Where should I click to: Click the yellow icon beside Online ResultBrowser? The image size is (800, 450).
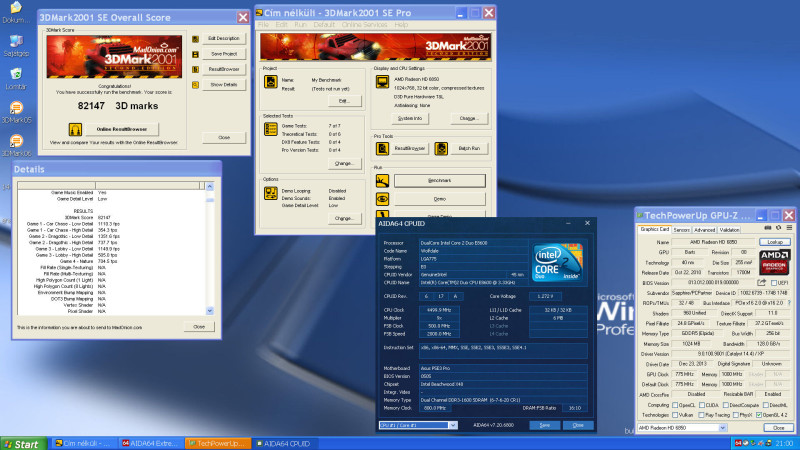pos(75,129)
